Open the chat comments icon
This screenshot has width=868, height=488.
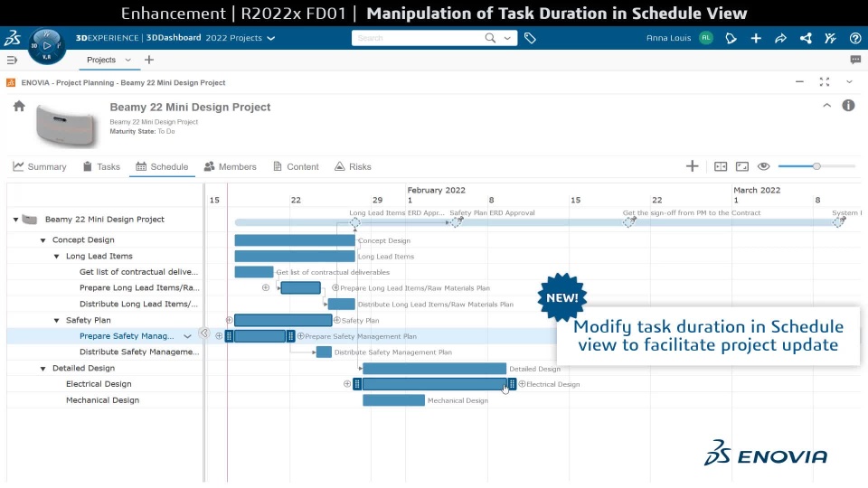[855, 60]
